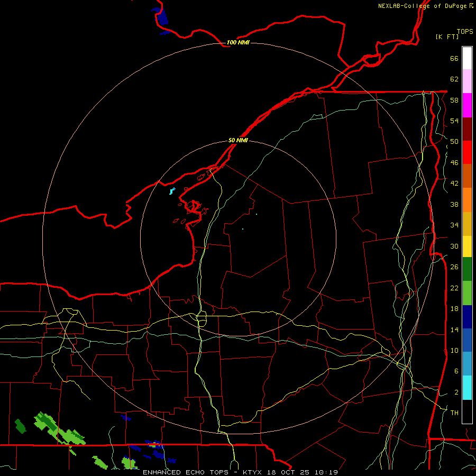This screenshot has width=476, height=476.
Task: Click the dark green 30 K FT legend swatch
Action: [x=467, y=269]
